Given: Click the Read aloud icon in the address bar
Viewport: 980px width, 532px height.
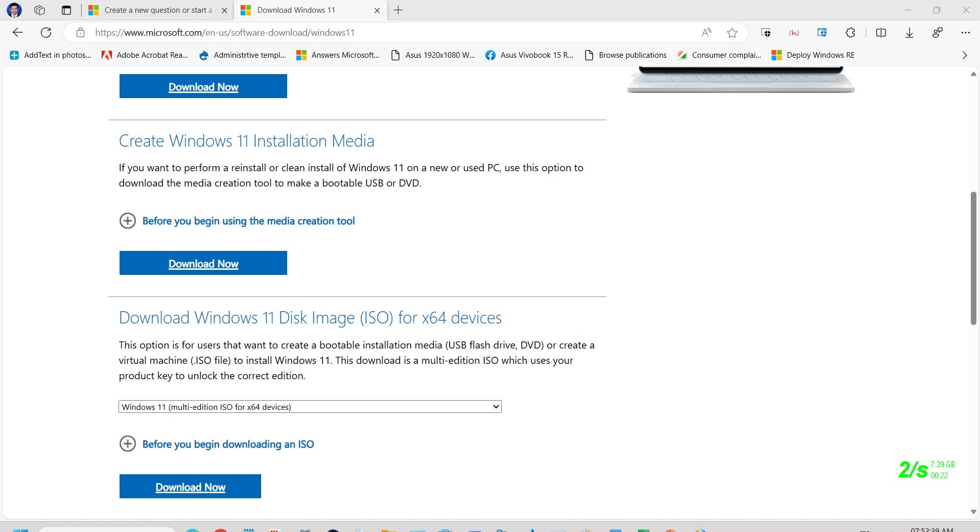Looking at the screenshot, I should click(x=707, y=33).
